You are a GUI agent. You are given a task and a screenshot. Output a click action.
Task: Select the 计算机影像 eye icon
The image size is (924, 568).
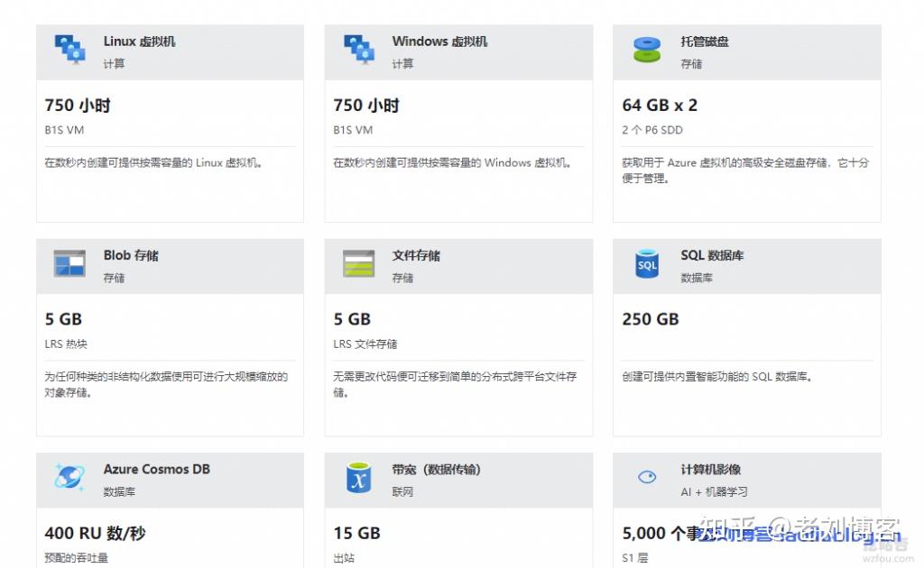(x=646, y=477)
